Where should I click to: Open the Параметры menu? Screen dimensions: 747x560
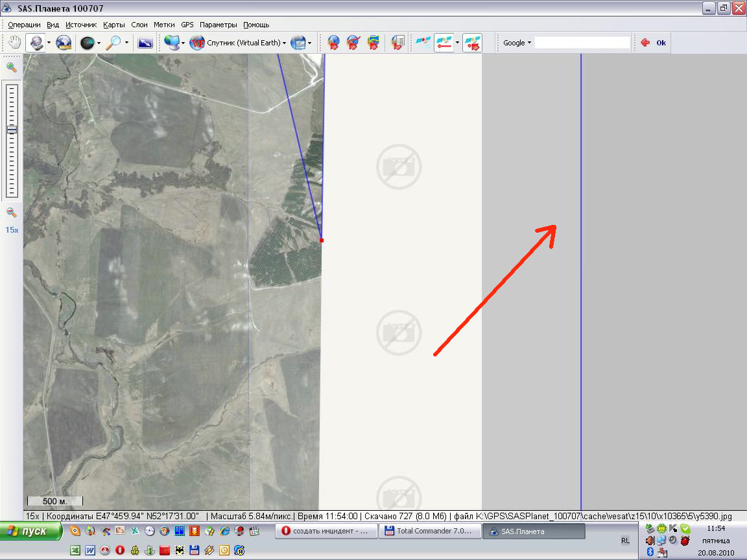tap(219, 25)
